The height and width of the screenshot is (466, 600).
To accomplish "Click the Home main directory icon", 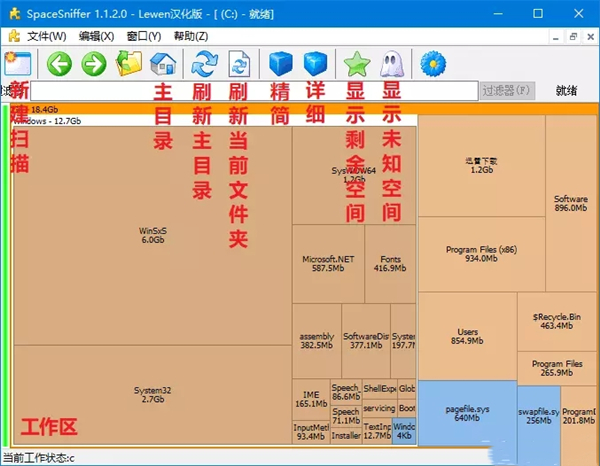I will point(163,64).
